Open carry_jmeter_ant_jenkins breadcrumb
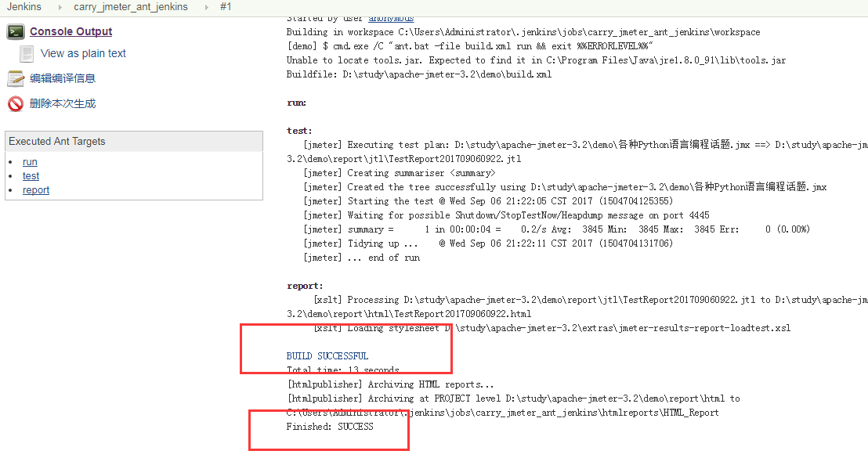This screenshot has height=458, width=868. (131, 6)
